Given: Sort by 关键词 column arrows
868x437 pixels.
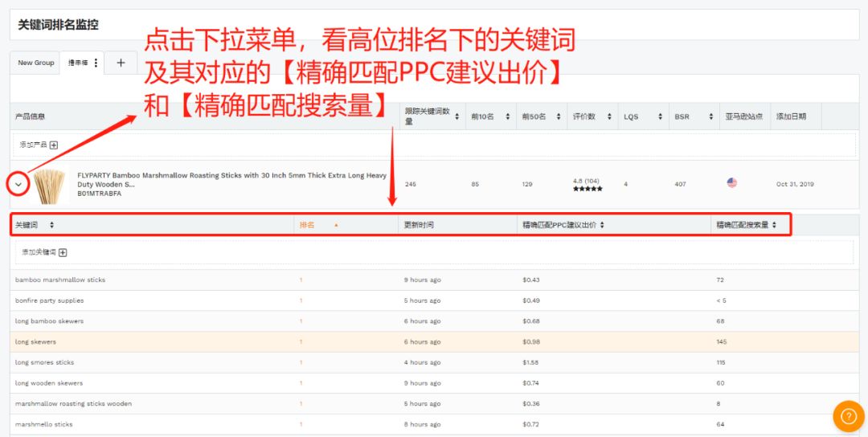Looking at the screenshot, I should (x=51, y=225).
